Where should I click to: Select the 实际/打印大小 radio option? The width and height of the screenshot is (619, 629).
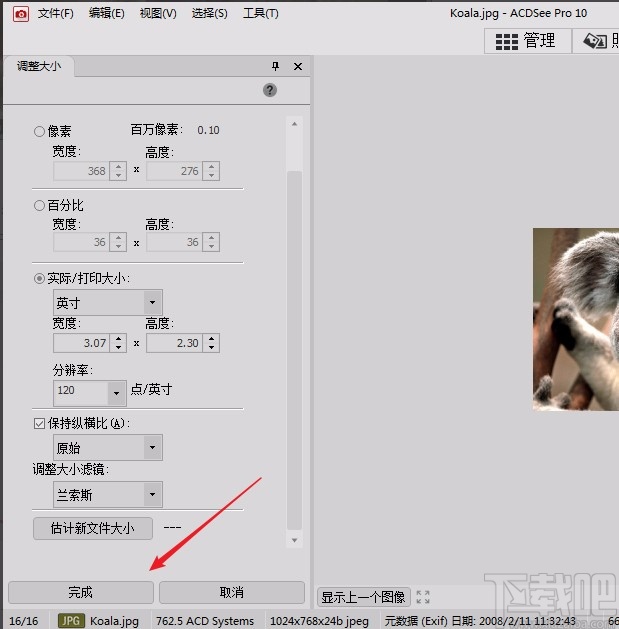click(39, 278)
